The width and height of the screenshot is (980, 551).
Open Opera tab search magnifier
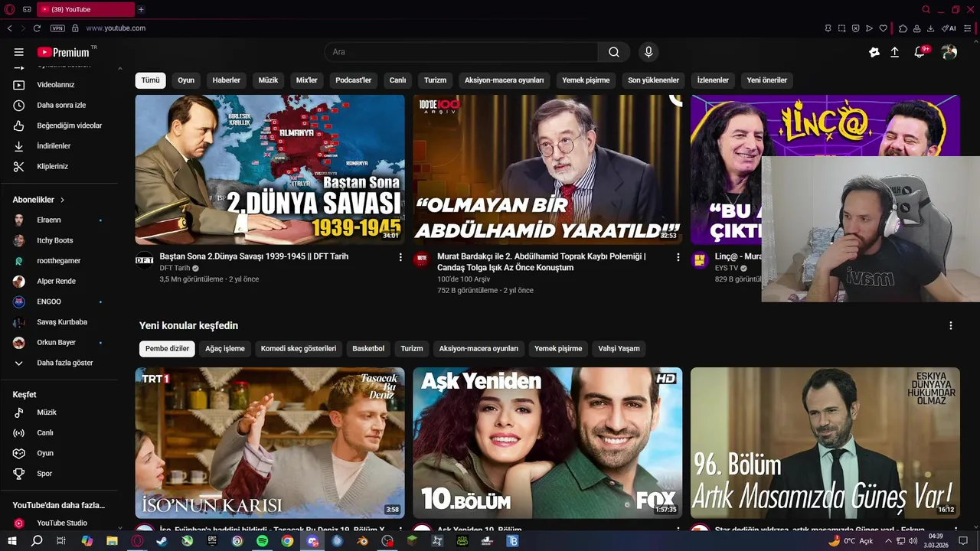[926, 9]
